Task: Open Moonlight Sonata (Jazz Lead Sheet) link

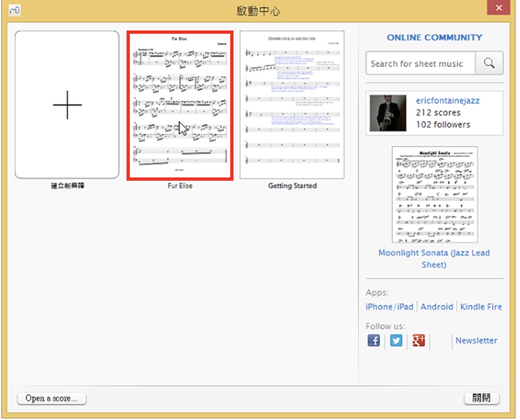Action: 434,259
